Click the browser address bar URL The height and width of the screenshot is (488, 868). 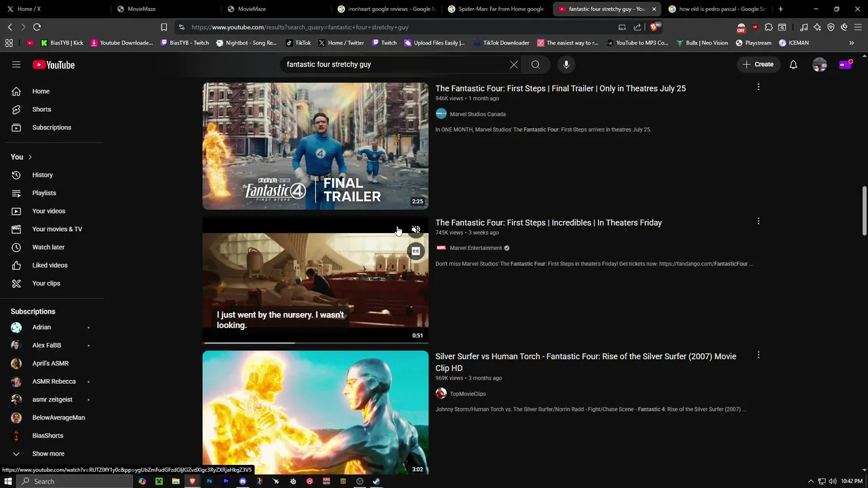click(x=300, y=27)
